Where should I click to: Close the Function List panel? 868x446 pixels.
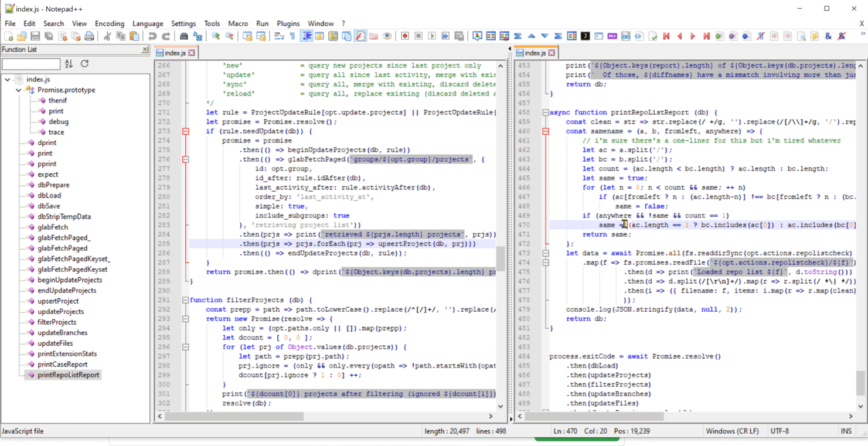(145, 50)
